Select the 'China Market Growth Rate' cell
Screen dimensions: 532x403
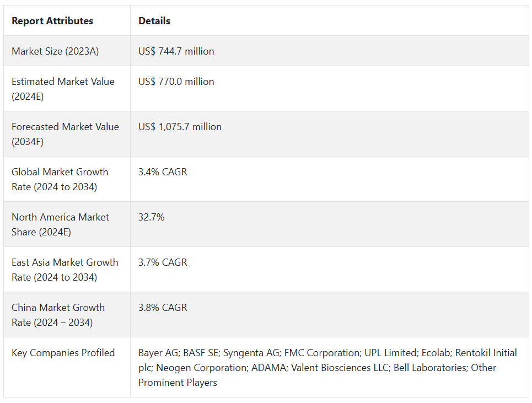point(58,315)
